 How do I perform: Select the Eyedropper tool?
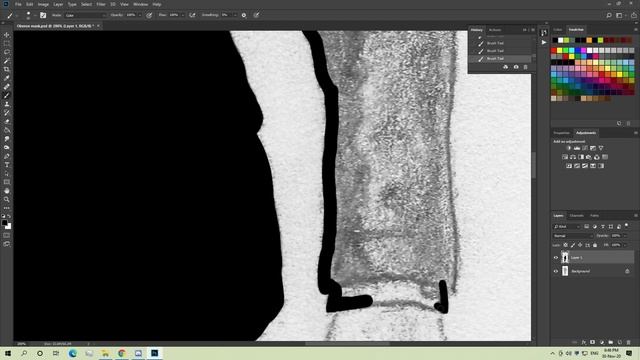[7, 78]
